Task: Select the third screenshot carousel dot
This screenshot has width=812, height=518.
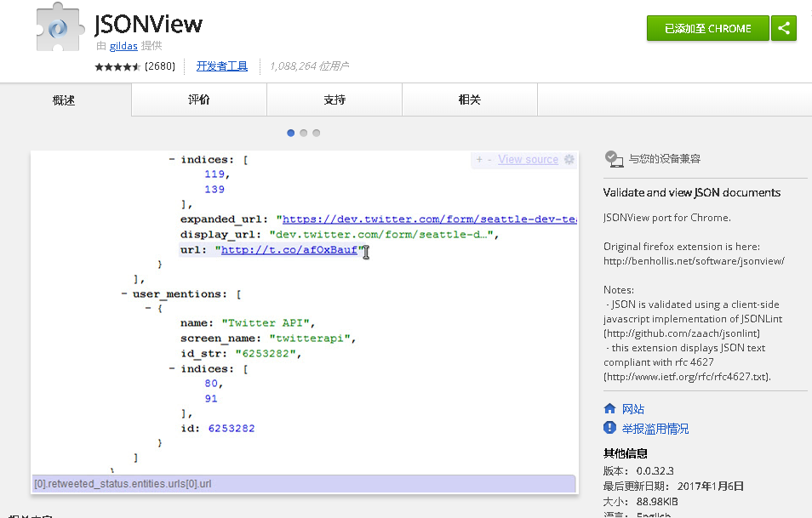Action: point(317,133)
